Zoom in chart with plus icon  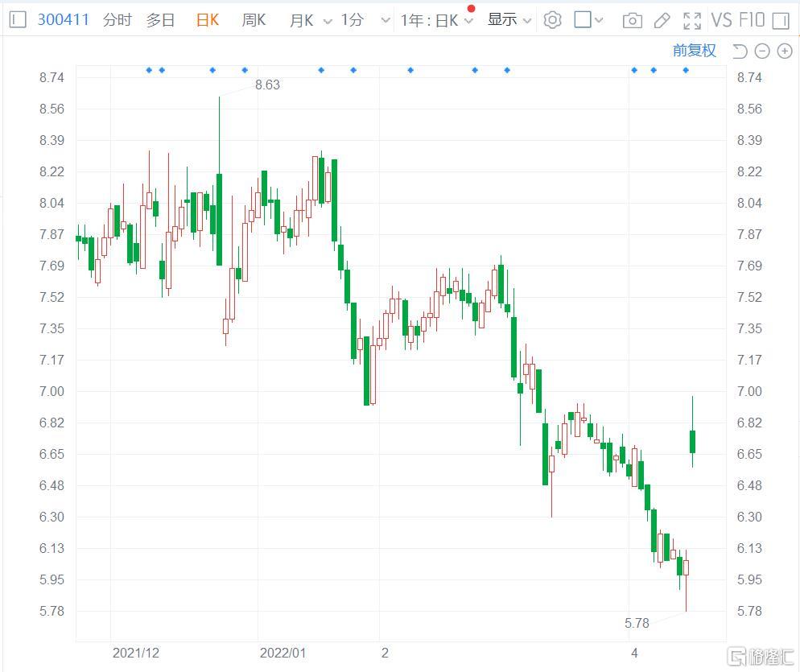click(785, 51)
